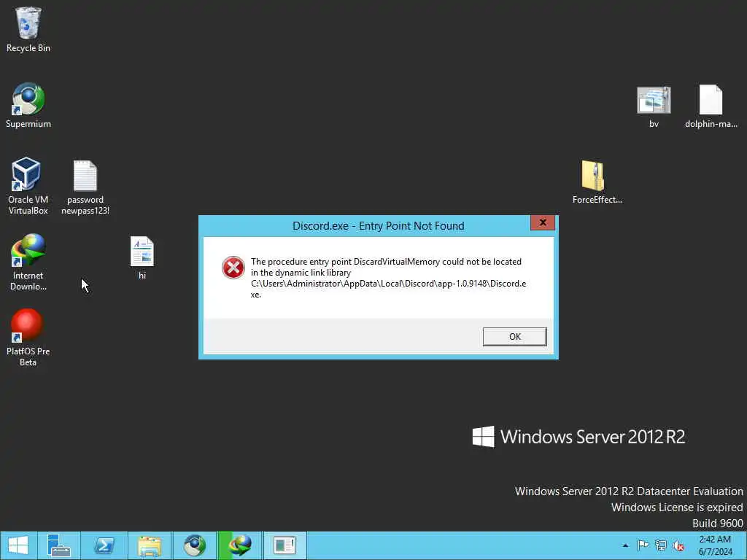
Task: Open the clock showing 2:42 AM
Action: 715,545
